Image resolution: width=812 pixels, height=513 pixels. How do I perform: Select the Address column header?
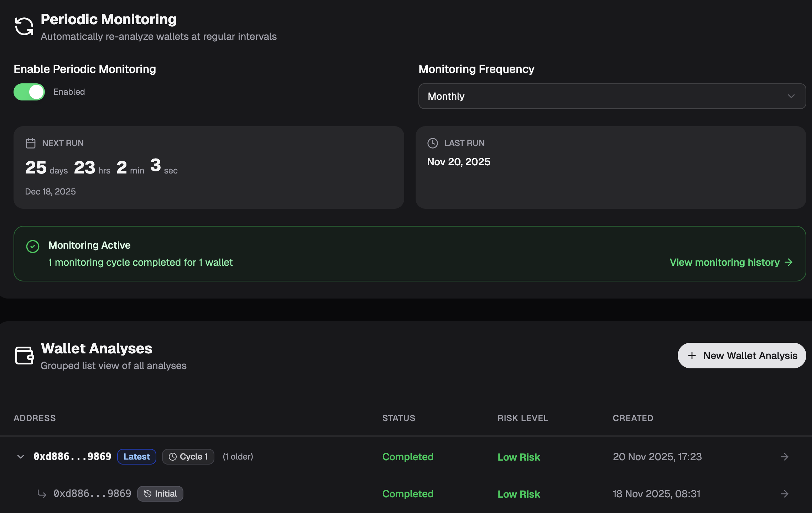click(x=35, y=418)
